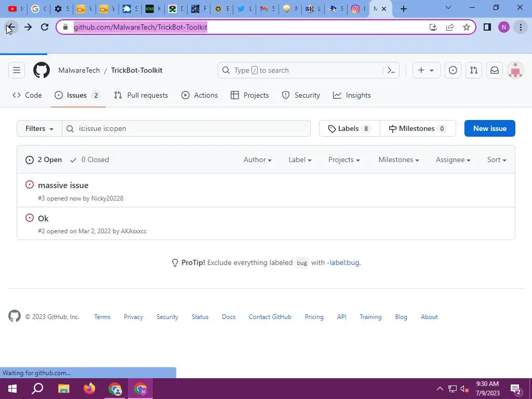The image size is (532, 399).
Task: Open Windows taskbar search
Action: tap(37, 389)
